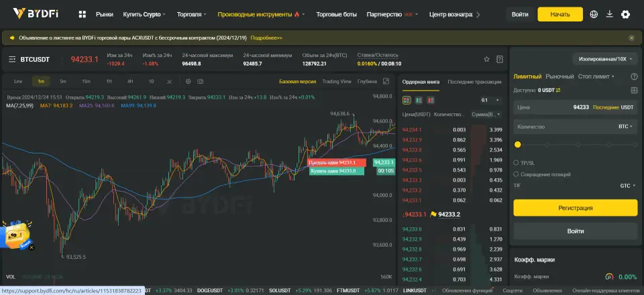Select the Лимитный order tab
644x295 pixels.
coord(527,76)
